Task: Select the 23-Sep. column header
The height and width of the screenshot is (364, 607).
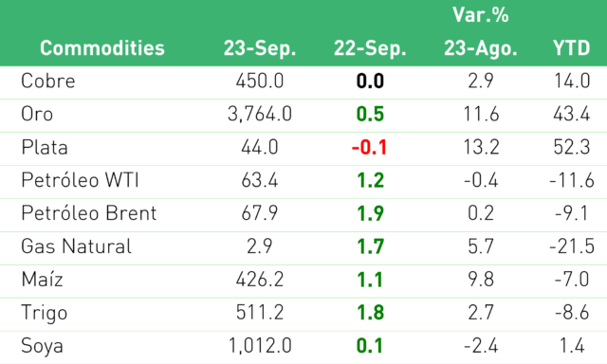Action: (260, 49)
